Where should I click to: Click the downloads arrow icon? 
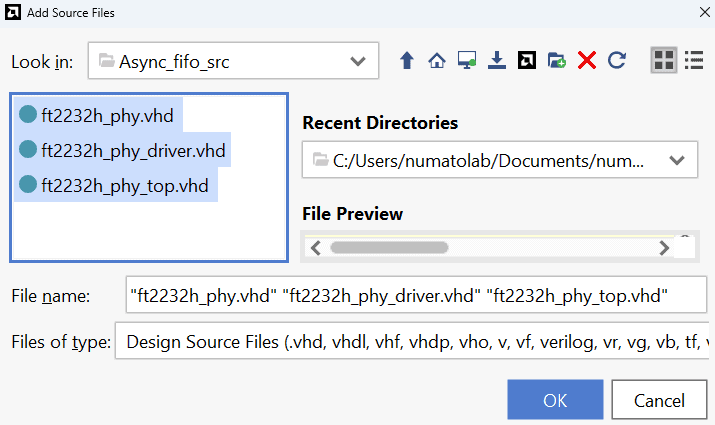click(x=496, y=61)
